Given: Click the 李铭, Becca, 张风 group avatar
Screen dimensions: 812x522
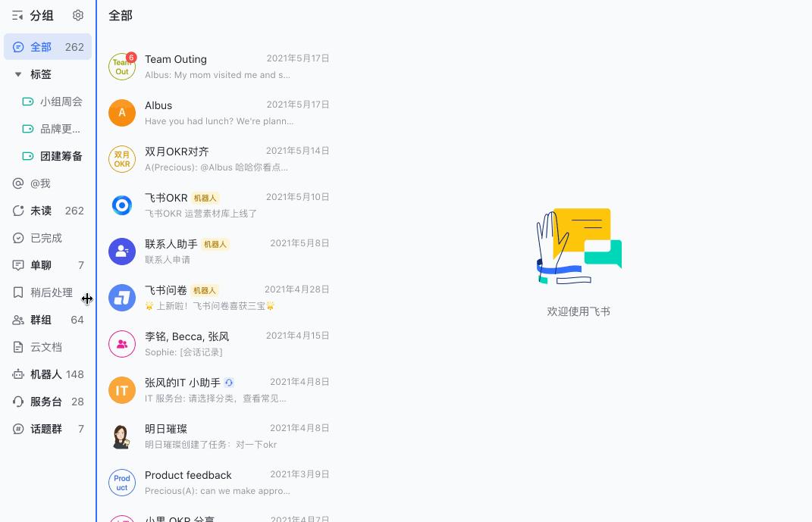Looking at the screenshot, I should click(122, 344).
